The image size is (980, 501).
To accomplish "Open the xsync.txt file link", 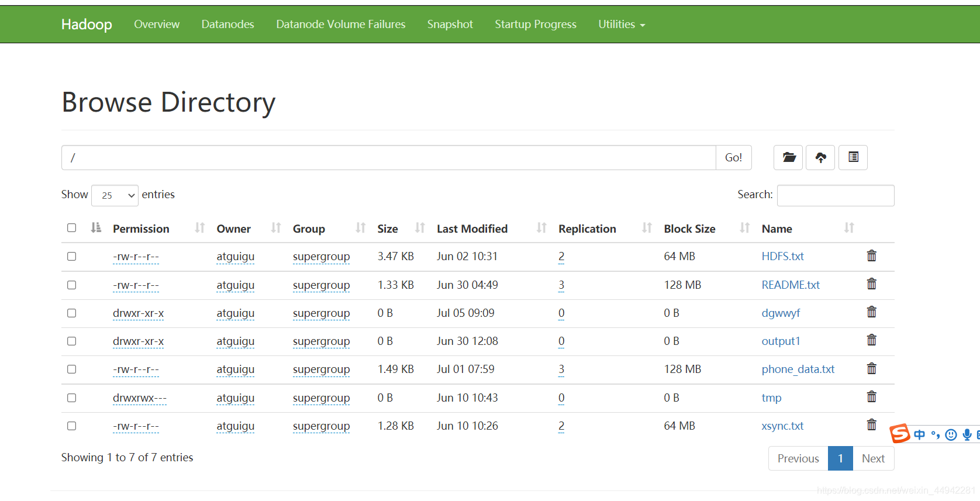I will coord(782,426).
